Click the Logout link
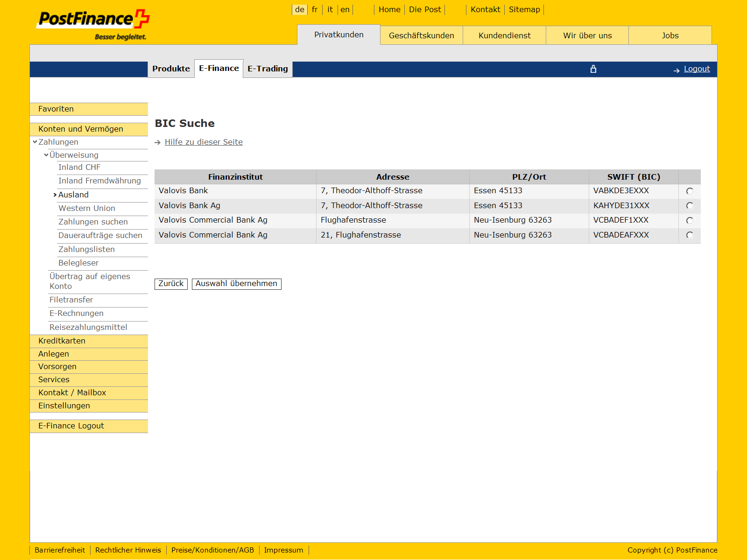 (x=697, y=69)
